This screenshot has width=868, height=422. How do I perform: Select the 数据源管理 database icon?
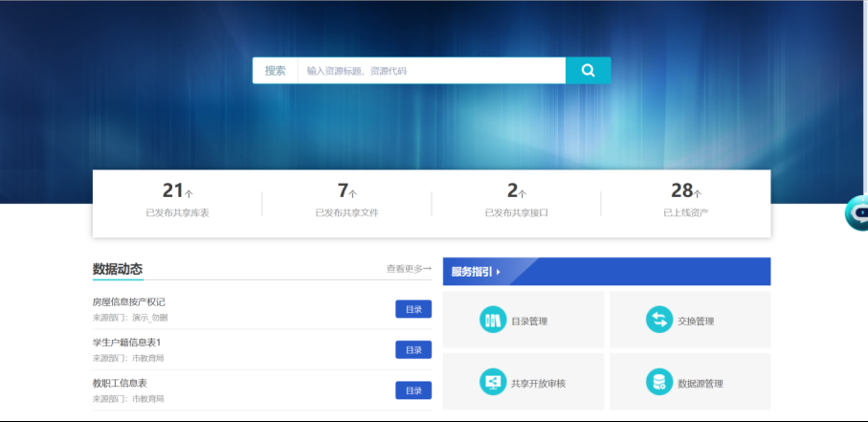point(659,382)
